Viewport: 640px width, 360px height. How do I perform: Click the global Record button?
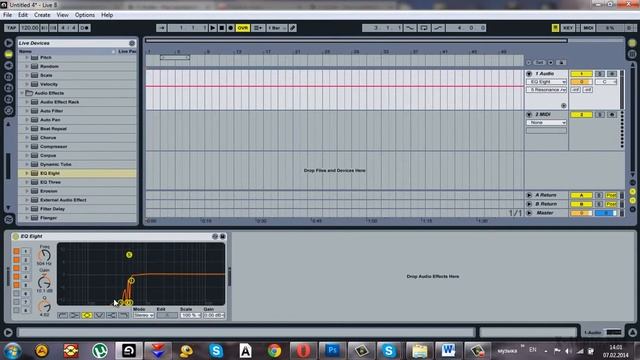231,28
